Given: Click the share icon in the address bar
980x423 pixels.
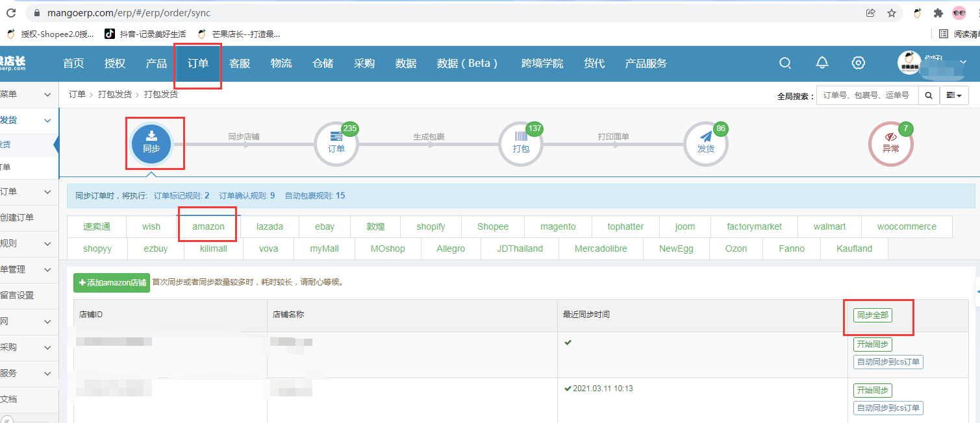Looking at the screenshot, I should (x=871, y=13).
